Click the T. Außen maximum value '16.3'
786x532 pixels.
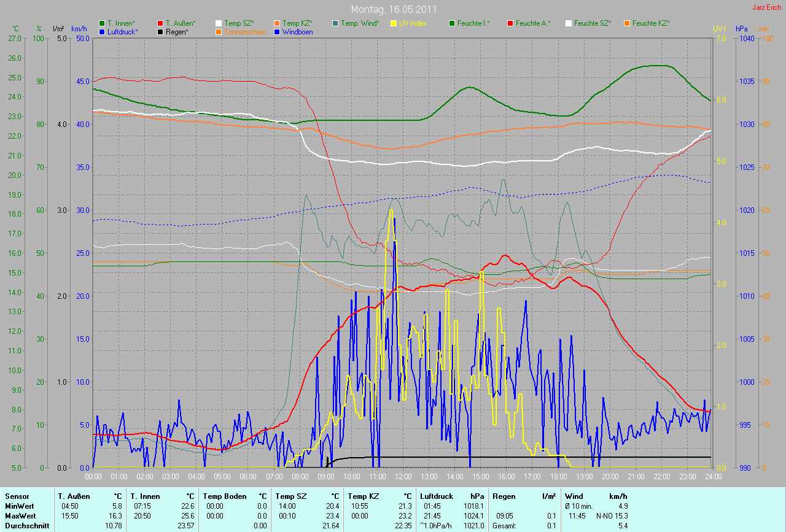click(115, 516)
